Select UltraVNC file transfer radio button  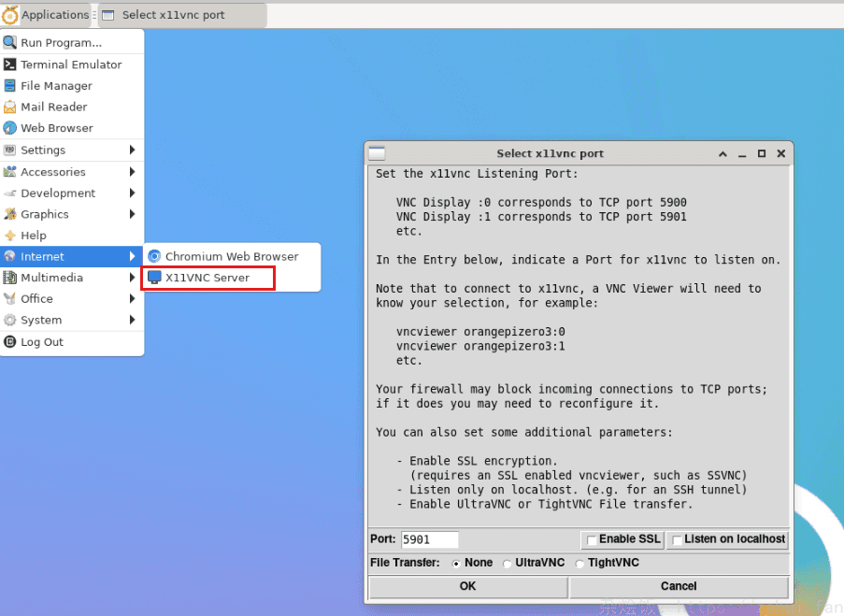507,564
